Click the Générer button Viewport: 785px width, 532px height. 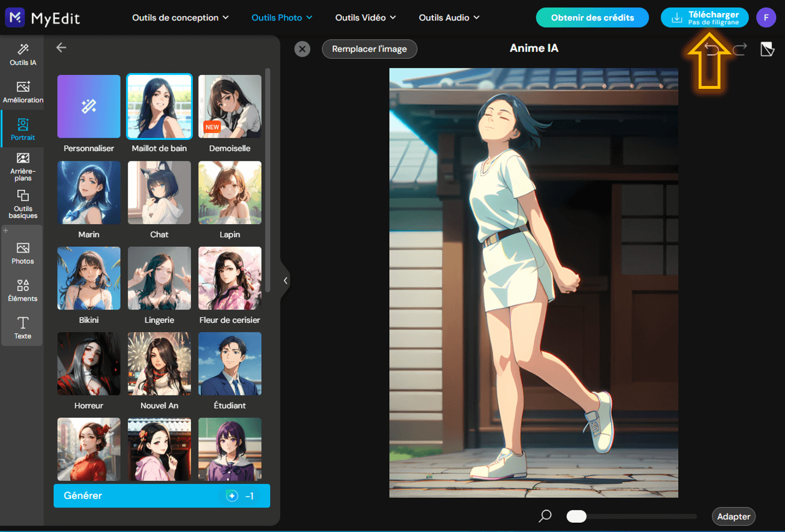pyautogui.click(x=161, y=495)
